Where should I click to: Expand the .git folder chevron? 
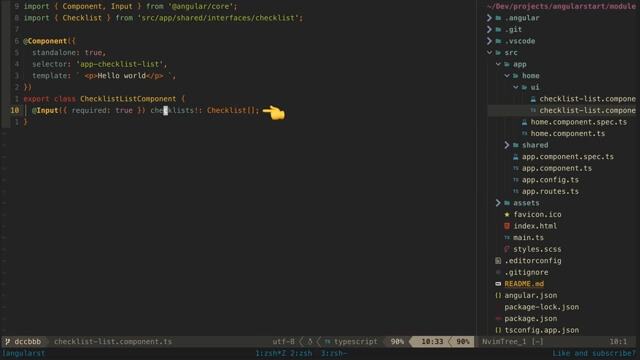tap(489, 29)
